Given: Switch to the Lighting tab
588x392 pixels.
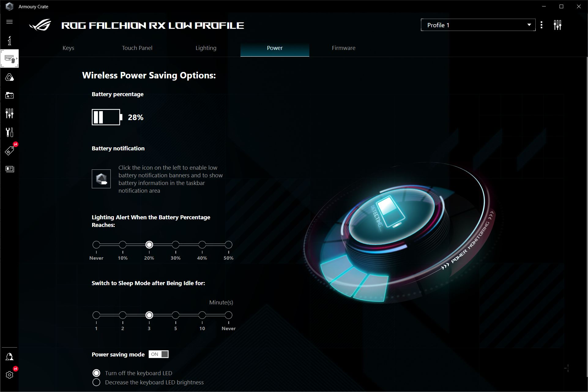Looking at the screenshot, I should (205, 48).
